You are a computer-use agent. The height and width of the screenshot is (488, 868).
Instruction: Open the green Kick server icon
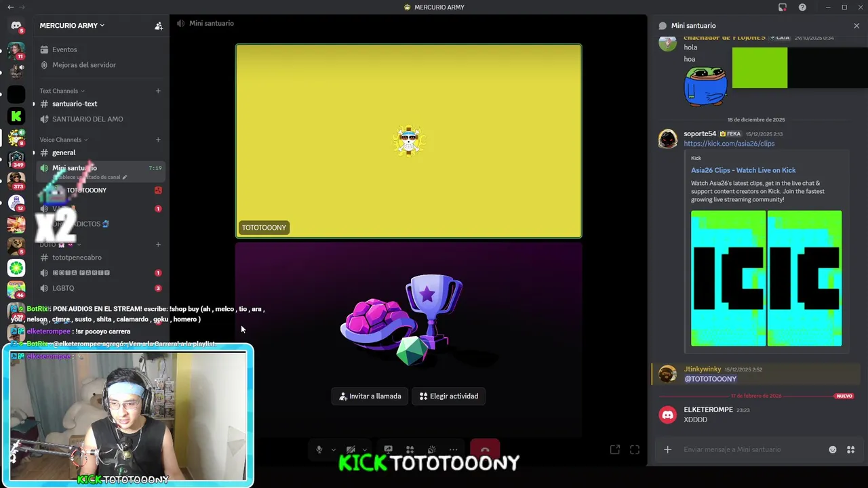tap(16, 116)
